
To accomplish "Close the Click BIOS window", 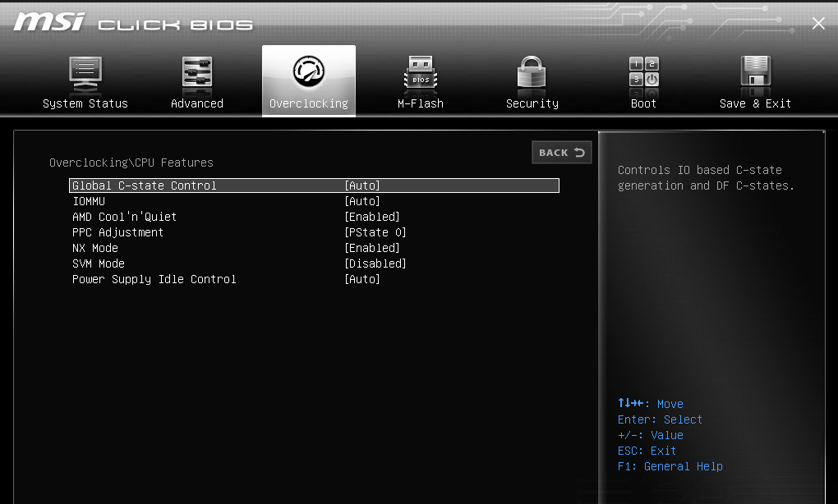I will (x=818, y=23).
